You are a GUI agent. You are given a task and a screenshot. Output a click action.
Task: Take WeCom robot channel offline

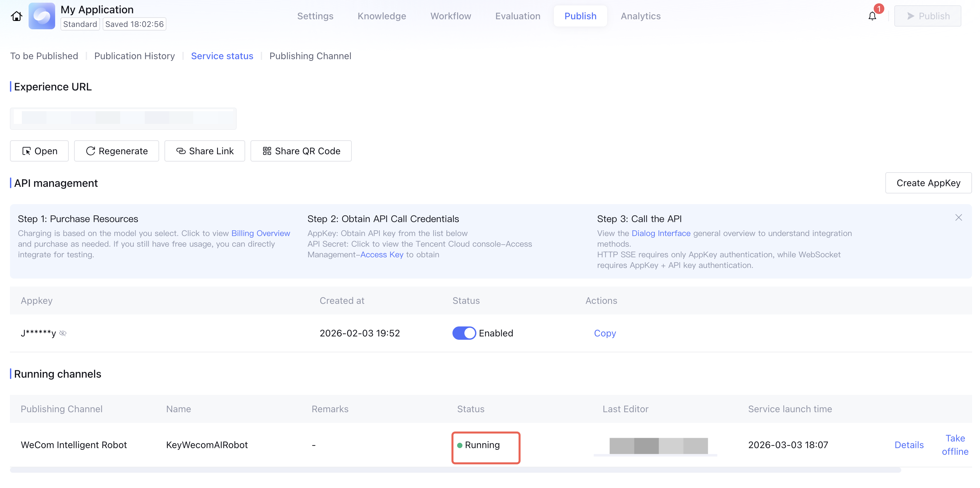pyautogui.click(x=955, y=444)
